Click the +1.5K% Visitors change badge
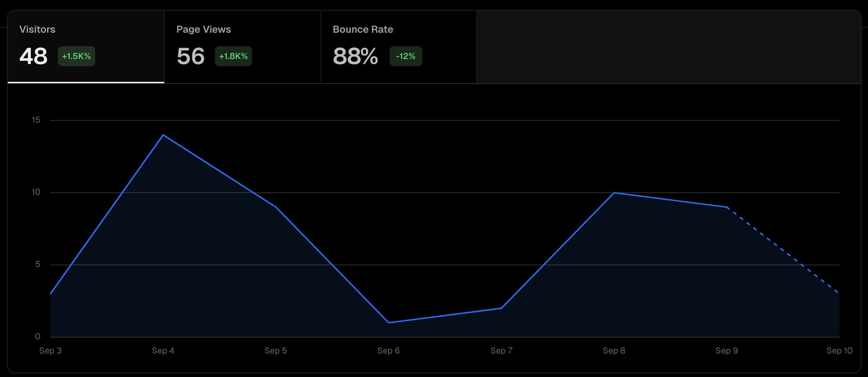The height and width of the screenshot is (377, 868). [x=76, y=56]
